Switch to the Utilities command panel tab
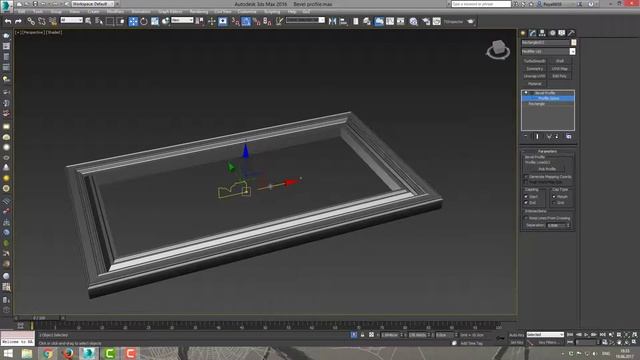Viewport: 640px width, 360px height. (571, 33)
